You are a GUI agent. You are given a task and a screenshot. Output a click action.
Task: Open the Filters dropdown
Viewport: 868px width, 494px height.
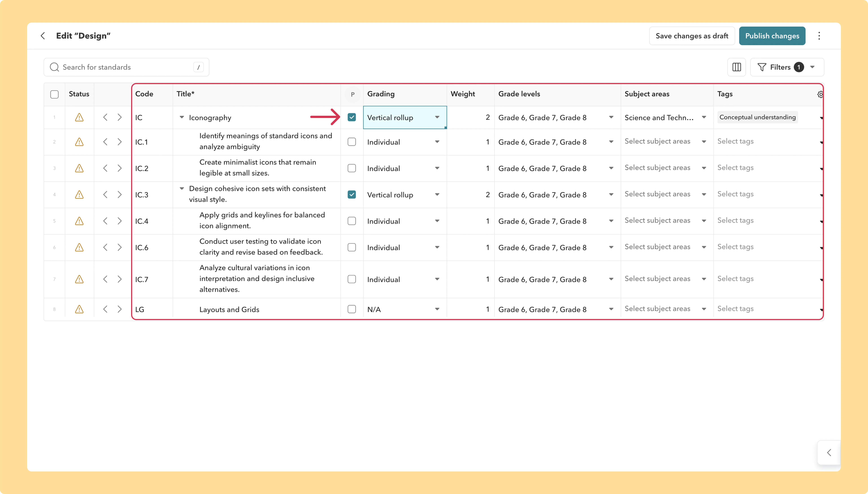click(787, 67)
